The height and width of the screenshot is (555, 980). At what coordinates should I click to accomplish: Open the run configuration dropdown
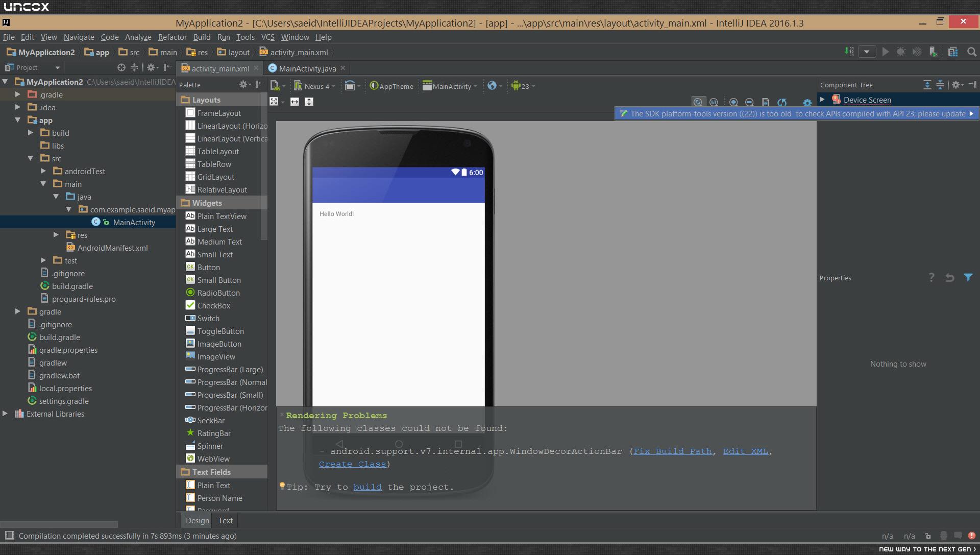(867, 52)
